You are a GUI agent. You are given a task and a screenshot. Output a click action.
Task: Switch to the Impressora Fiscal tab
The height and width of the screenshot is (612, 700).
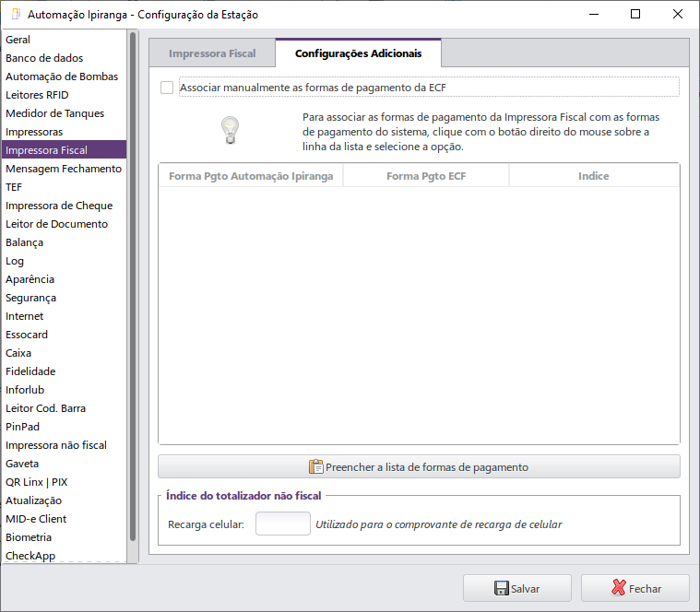(212, 53)
